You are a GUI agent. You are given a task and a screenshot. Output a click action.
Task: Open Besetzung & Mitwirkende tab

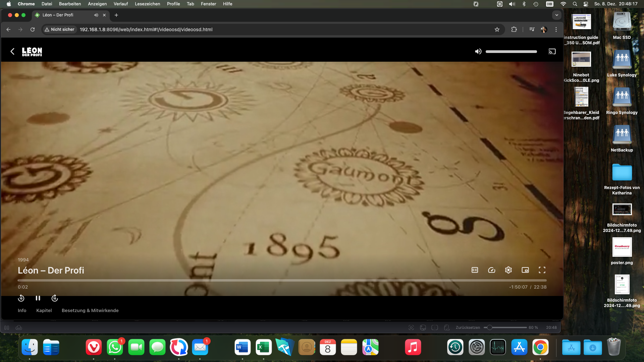(90, 310)
